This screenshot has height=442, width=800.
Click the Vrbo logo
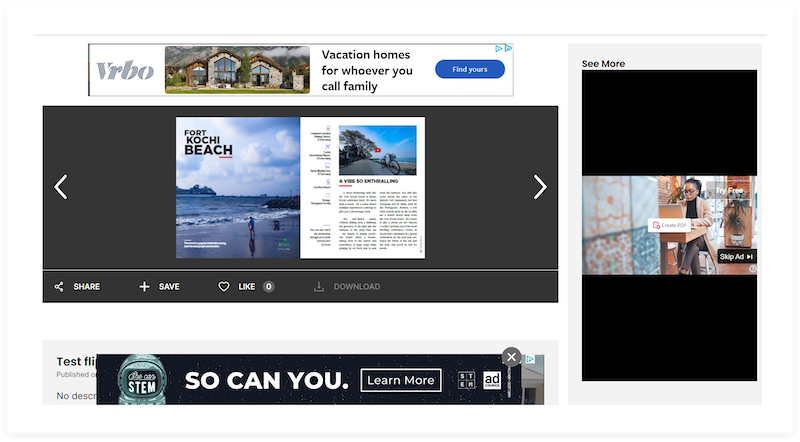pyautogui.click(x=125, y=70)
